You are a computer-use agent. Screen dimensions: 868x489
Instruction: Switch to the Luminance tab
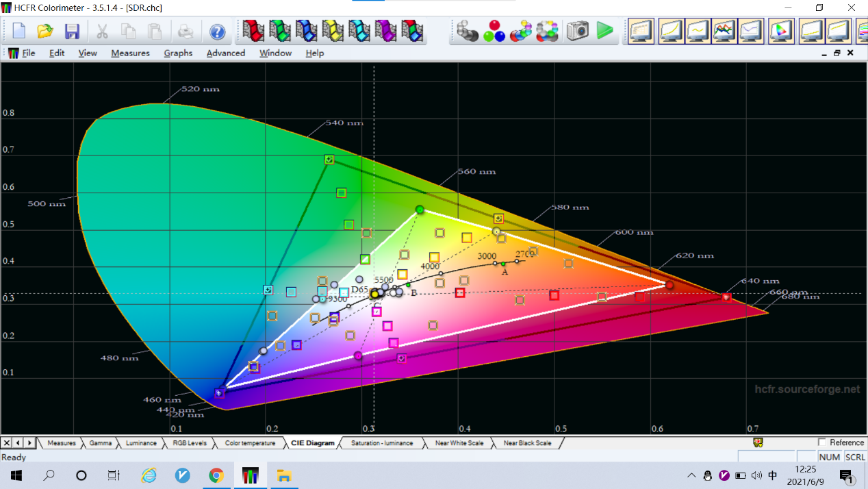click(x=141, y=443)
